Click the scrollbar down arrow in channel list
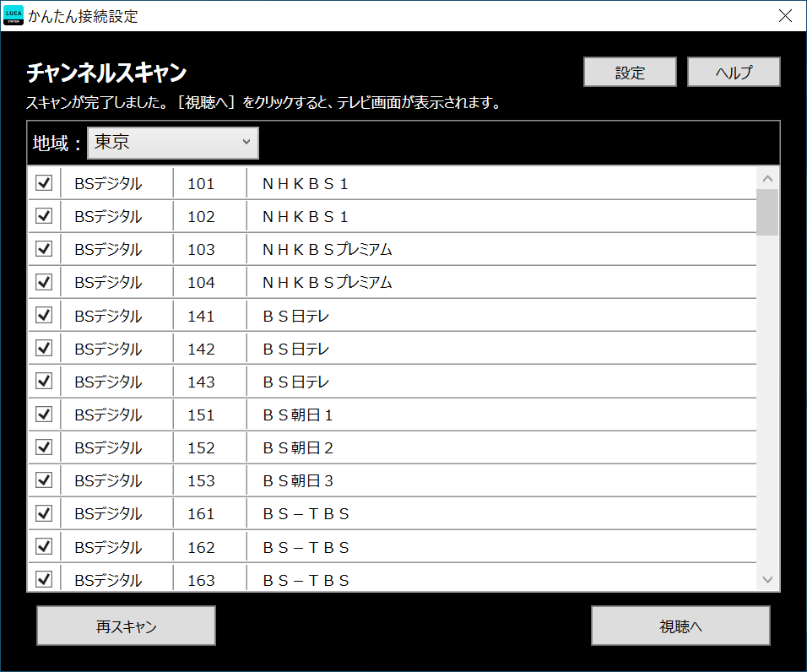The height and width of the screenshot is (672, 807). pyautogui.click(x=767, y=579)
